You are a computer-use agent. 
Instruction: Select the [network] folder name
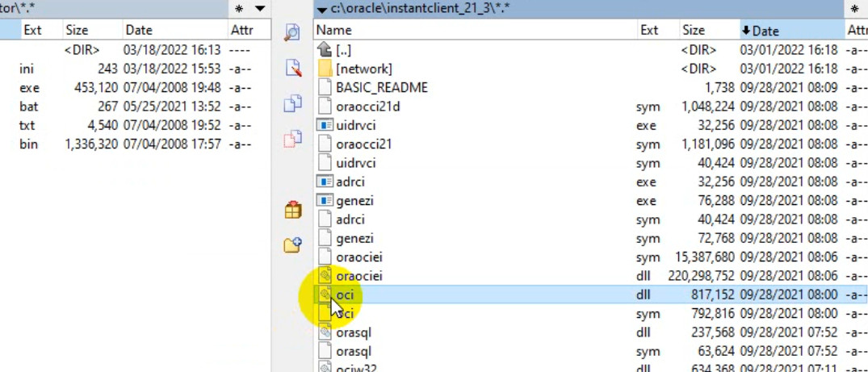(364, 69)
